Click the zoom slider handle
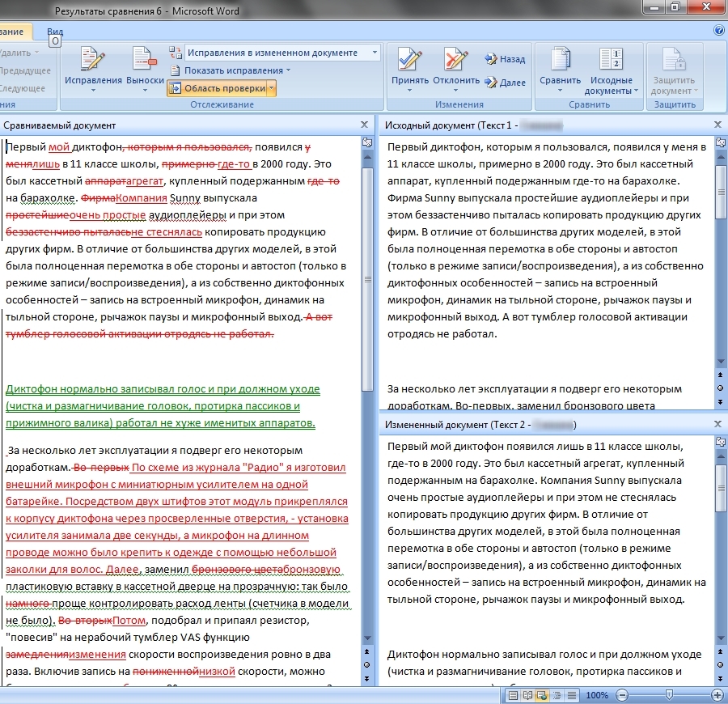The height and width of the screenshot is (704, 728). 669,695
